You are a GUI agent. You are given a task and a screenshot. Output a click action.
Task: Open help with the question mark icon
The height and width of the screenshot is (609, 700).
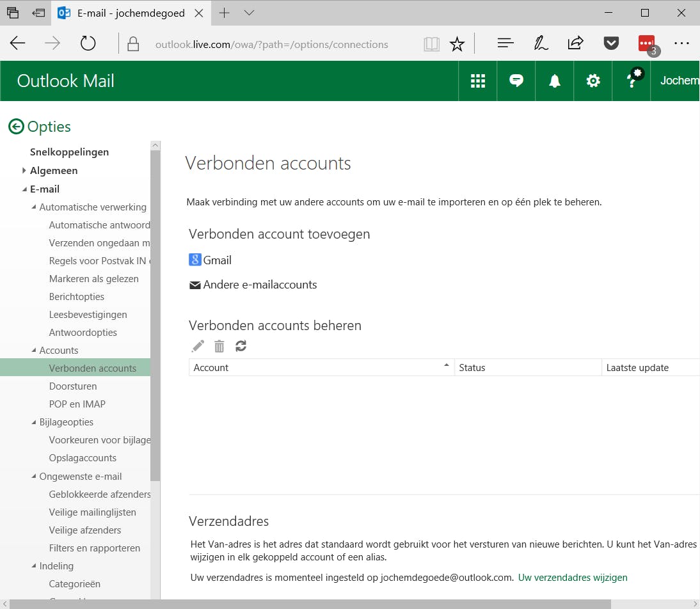(x=632, y=79)
